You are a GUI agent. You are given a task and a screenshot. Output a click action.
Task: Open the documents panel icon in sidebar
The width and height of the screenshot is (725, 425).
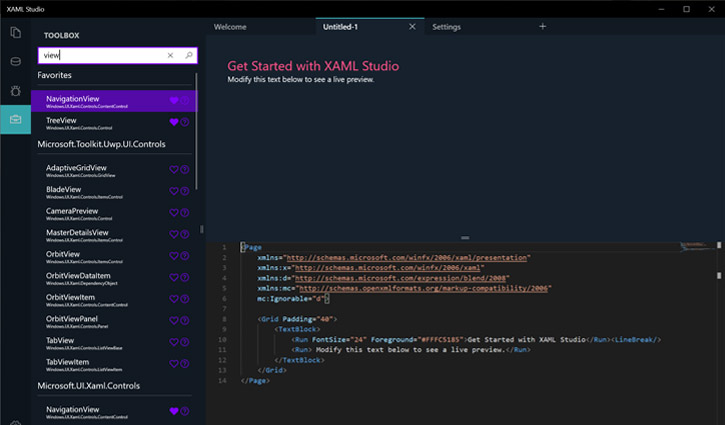(16, 32)
